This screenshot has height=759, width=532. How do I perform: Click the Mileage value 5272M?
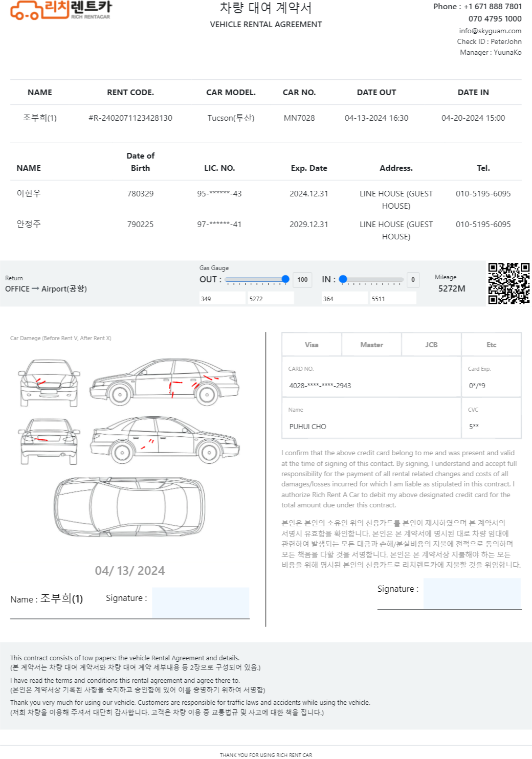[x=452, y=288]
